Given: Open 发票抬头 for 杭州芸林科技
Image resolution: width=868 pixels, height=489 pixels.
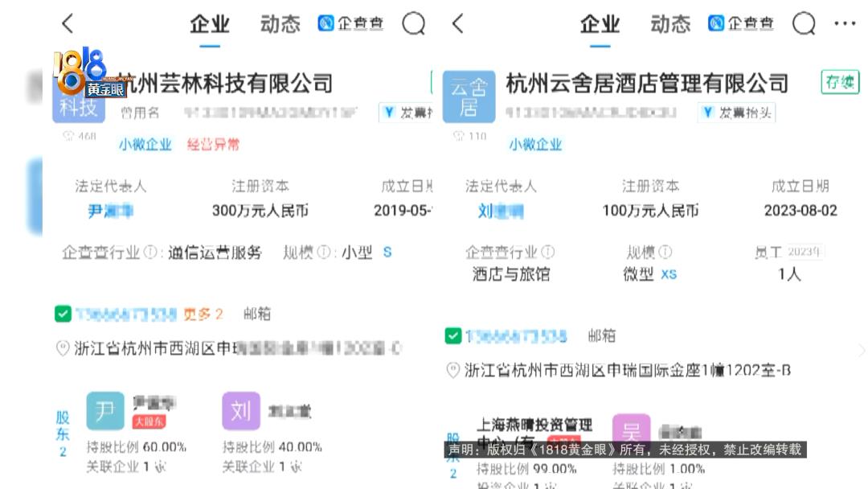Looking at the screenshot, I should 407,113.
